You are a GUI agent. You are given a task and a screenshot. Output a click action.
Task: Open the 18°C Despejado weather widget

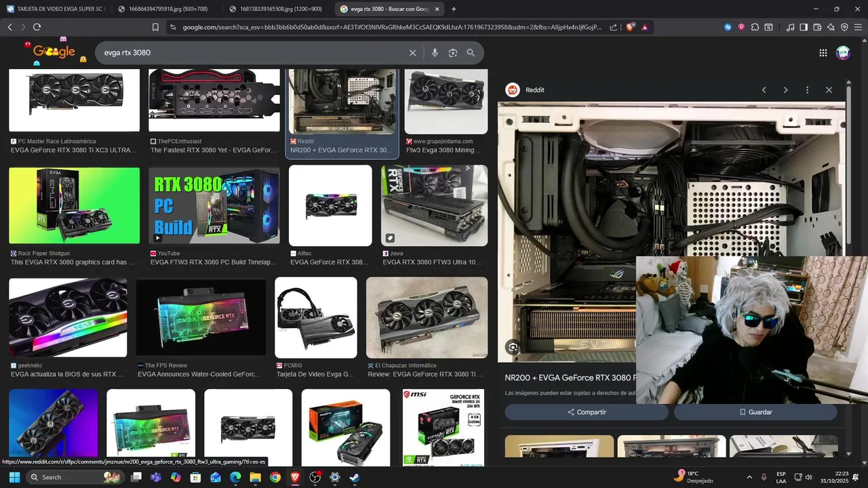(x=694, y=476)
